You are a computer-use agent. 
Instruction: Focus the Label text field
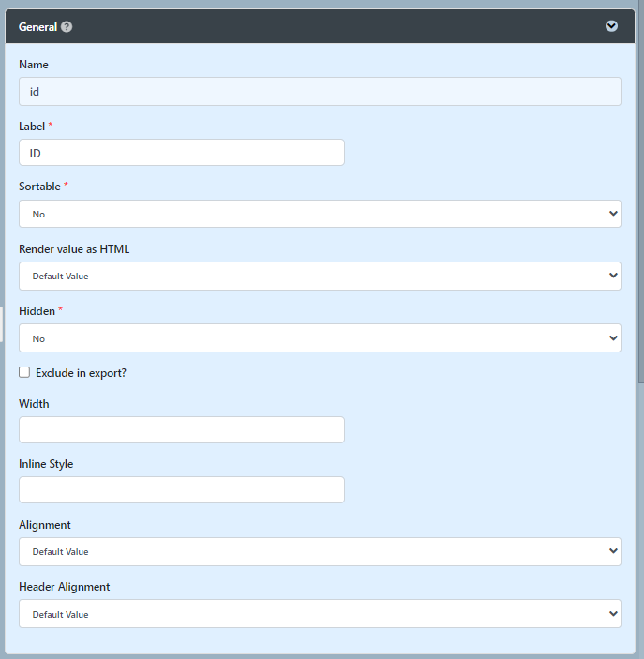click(182, 153)
